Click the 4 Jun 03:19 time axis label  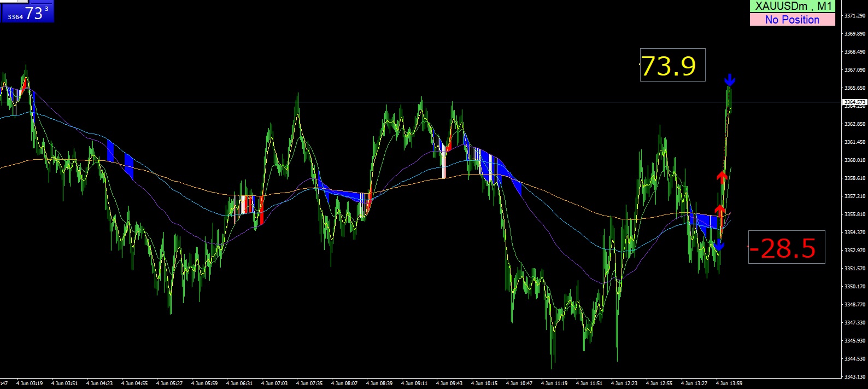(x=30, y=384)
